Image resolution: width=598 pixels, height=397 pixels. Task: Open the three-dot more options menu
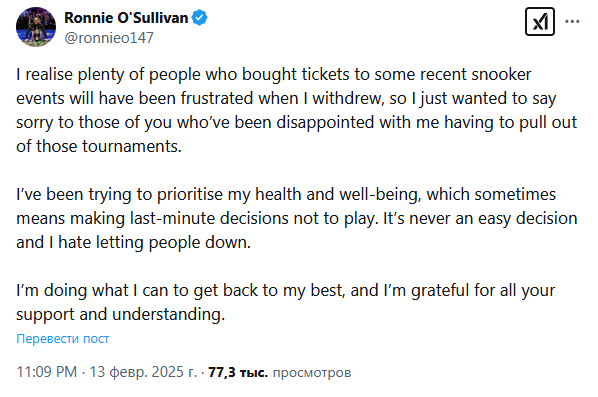point(572,22)
